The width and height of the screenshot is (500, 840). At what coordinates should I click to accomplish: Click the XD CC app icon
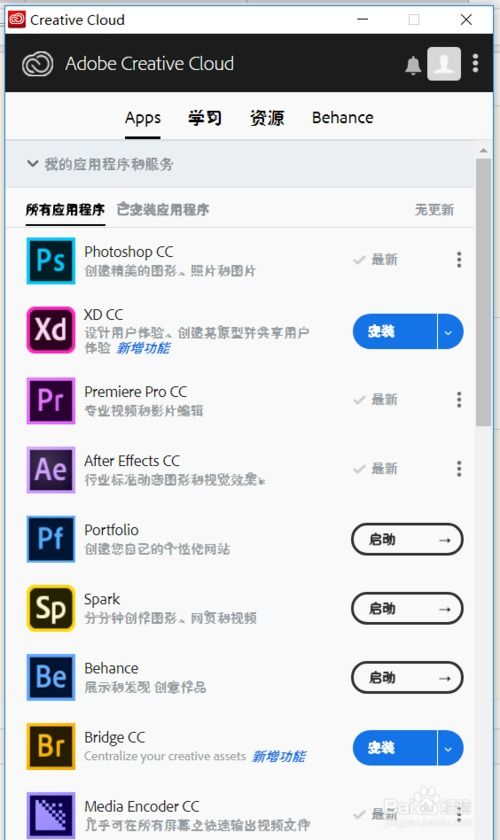pyautogui.click(x=51, y=329)
